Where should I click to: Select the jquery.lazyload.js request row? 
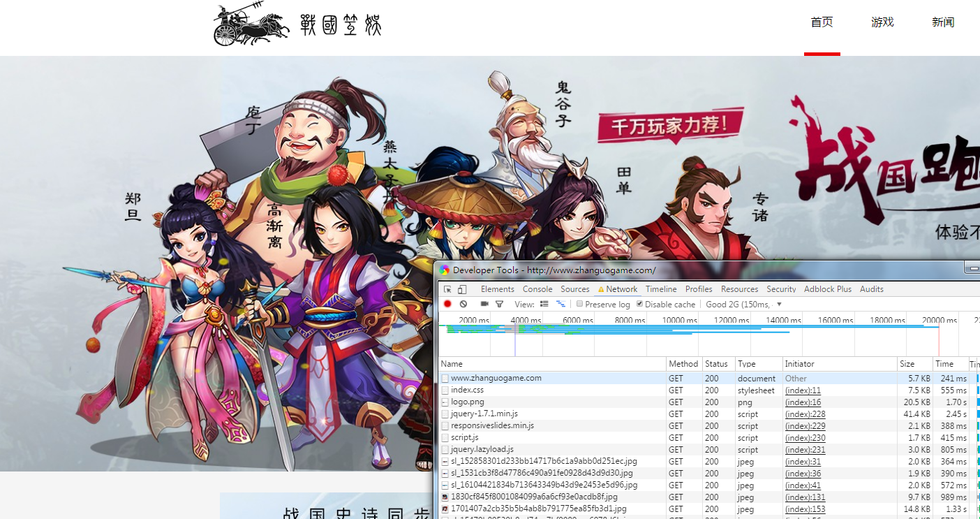point(708,449)
